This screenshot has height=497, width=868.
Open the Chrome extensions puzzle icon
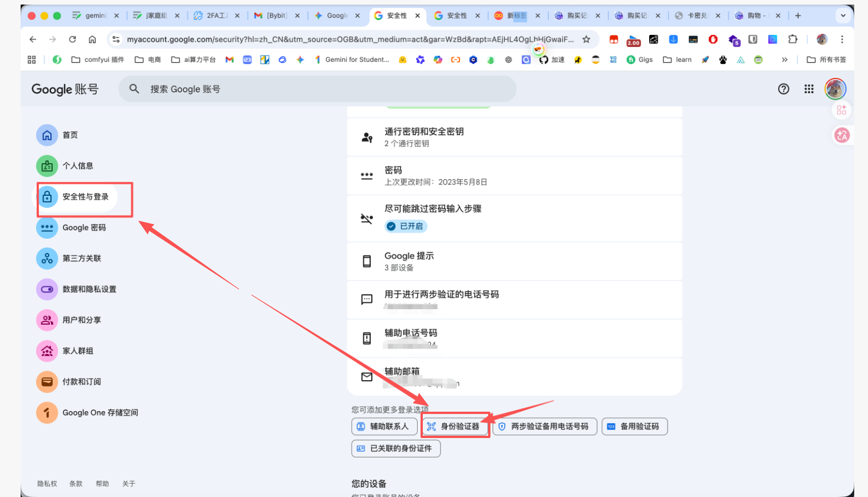(x=793, y=40)
